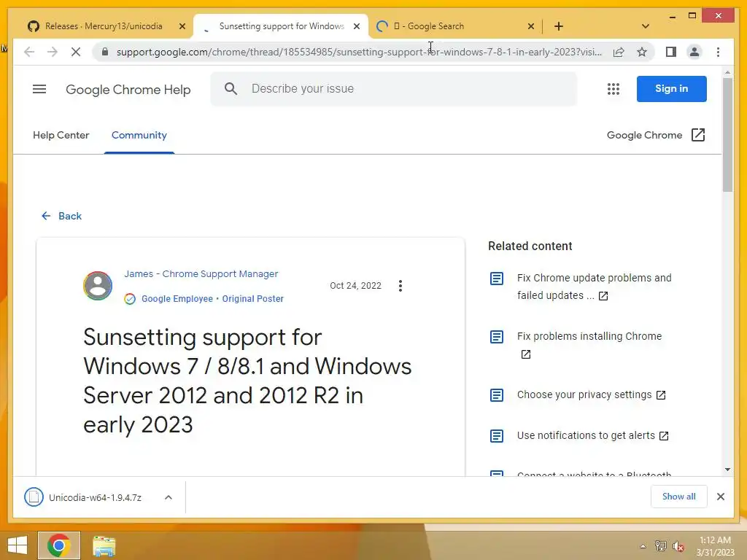Bookmark this page with the star

coord(642,52)
